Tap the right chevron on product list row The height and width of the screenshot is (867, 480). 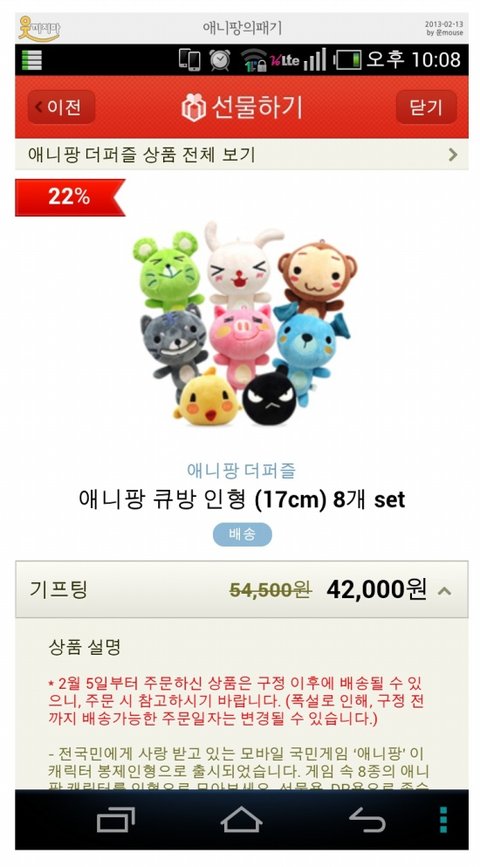coord(453,154)
